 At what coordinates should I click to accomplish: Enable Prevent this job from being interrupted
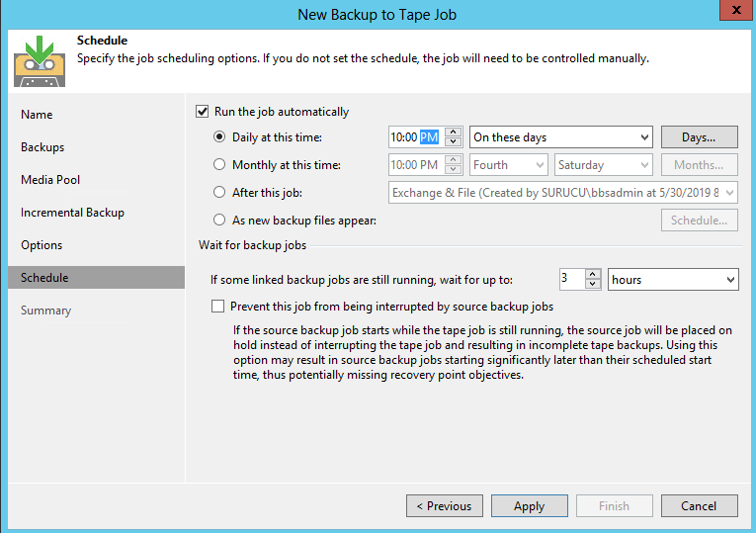218,307
